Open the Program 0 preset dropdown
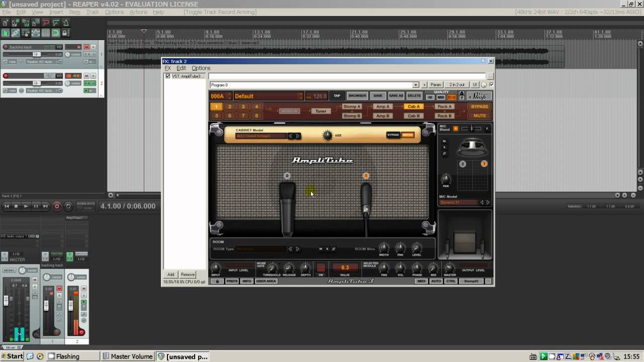Image resolution: width=644 pixels, height=362 pixels. click(416, 85)
